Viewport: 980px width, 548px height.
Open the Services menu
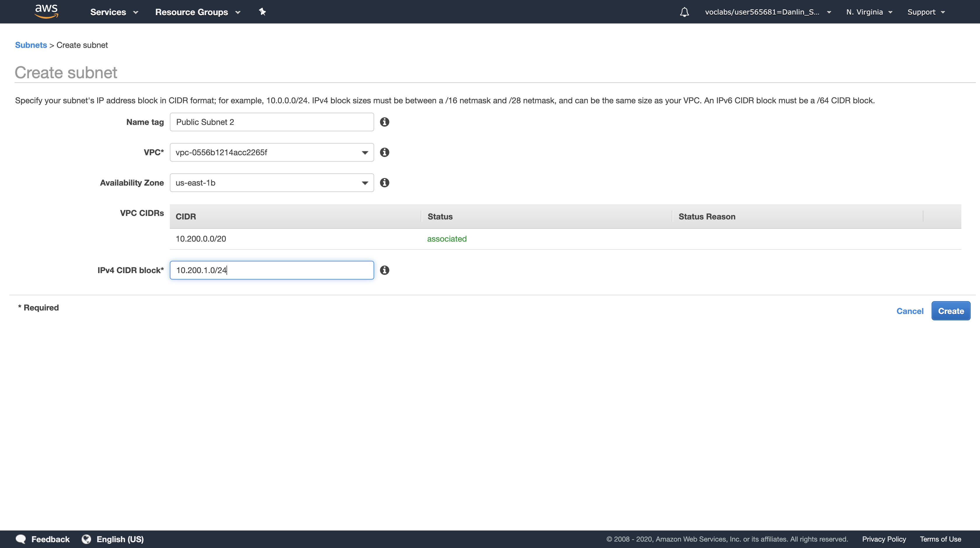click(x=114, y=12)
